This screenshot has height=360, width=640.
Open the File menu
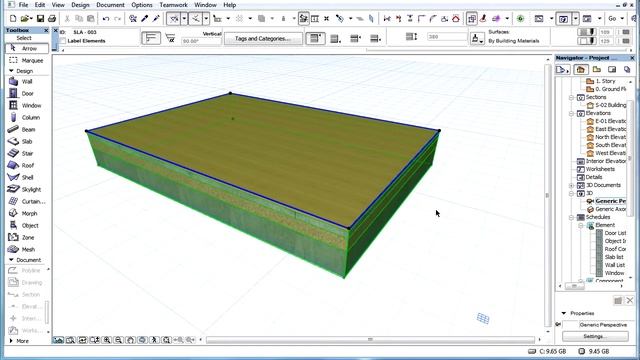[23, 5]
